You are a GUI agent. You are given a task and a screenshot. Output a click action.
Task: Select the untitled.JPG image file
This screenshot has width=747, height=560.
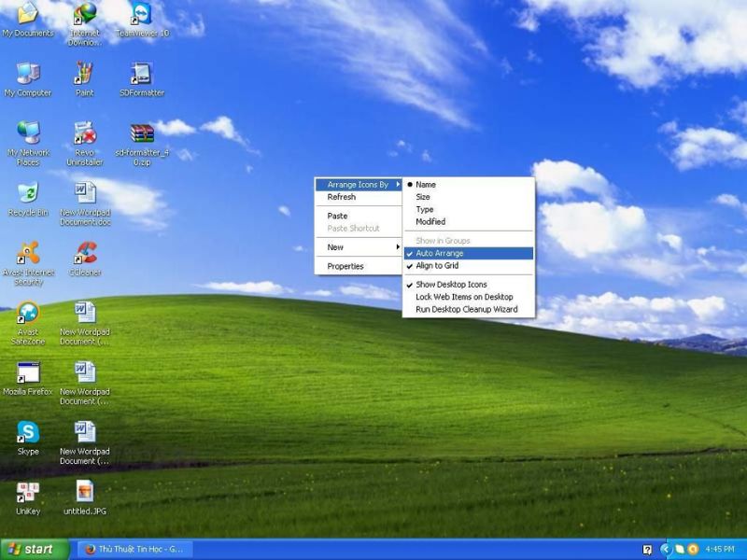click(85, 498)
